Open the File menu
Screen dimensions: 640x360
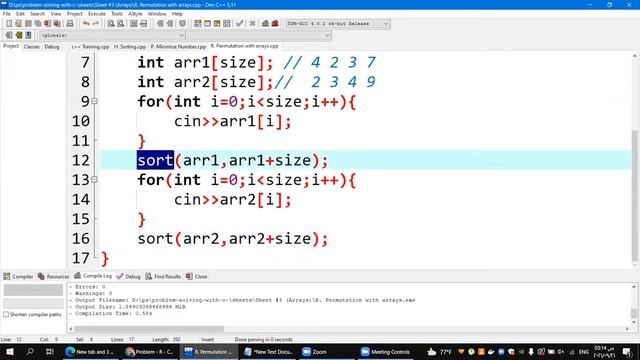(7, 14)
